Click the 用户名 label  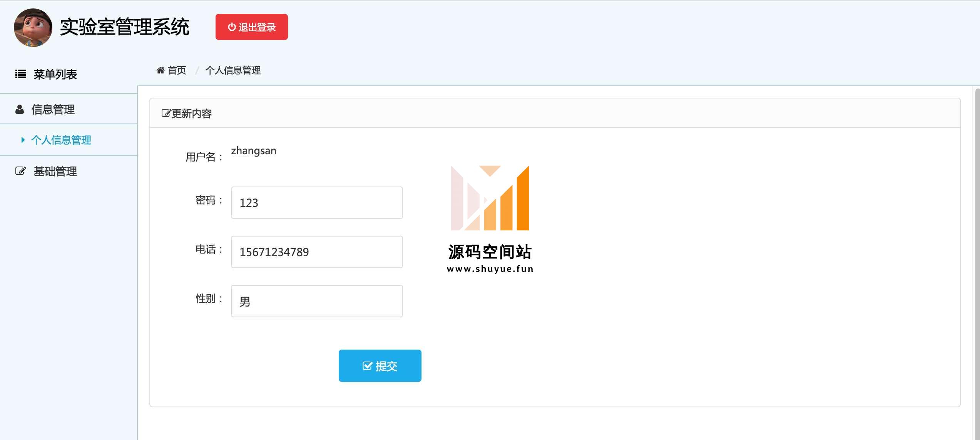click(204, 157)
